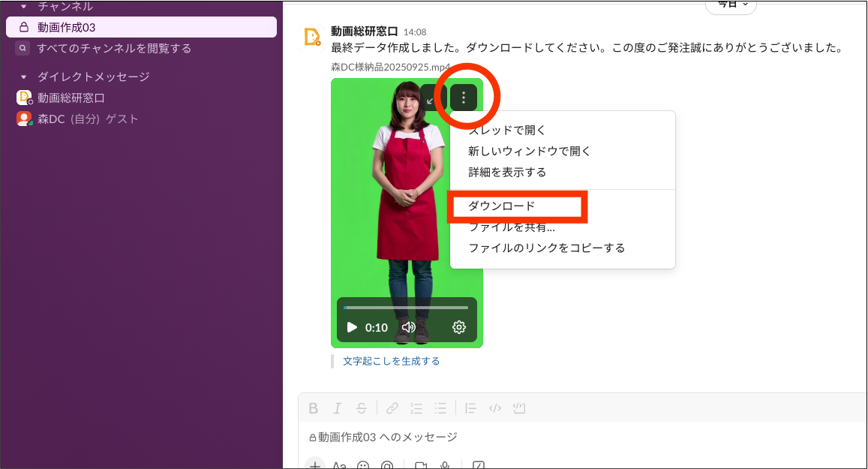Open the 動画作成03 channel
This screenshot has height=469, width=868.
[x=67, y=27]
